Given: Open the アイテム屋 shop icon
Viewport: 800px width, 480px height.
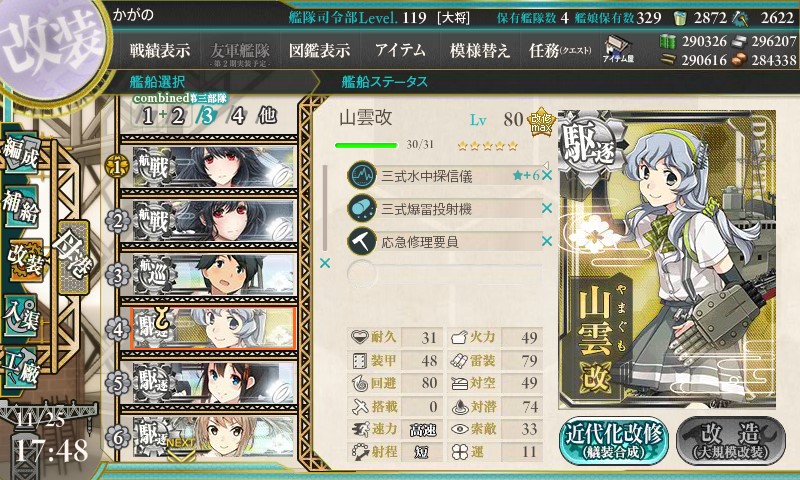Looking at the screenshot, I should click(618, 49).
